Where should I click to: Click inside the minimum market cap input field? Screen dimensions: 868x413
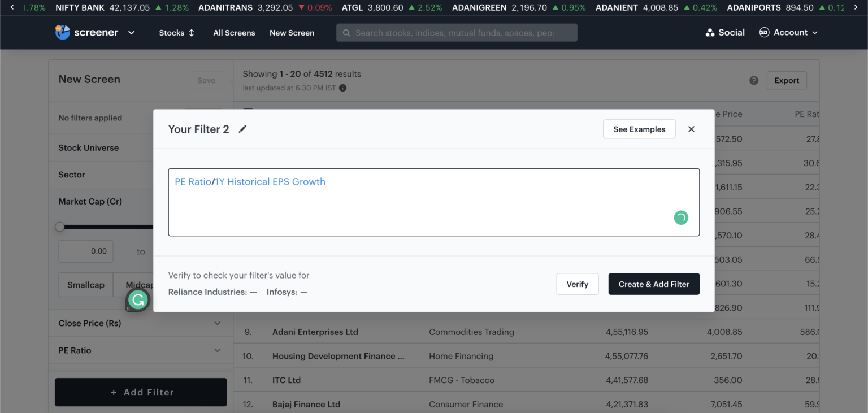(85, 251)
